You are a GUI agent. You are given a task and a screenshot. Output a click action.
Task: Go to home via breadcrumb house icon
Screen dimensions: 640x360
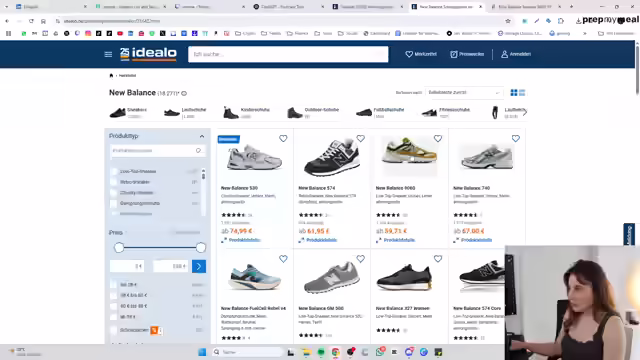pos(111,76)
